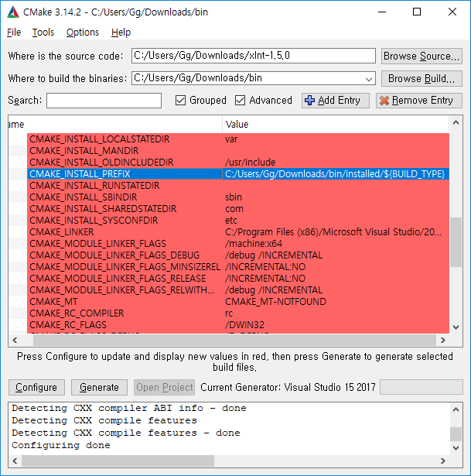The width and height of the screenshot is (471, 476).
Task: Click the CMAKE_LINKER Program Files path value
Action: pyautogui.click(x=333, y=232)
